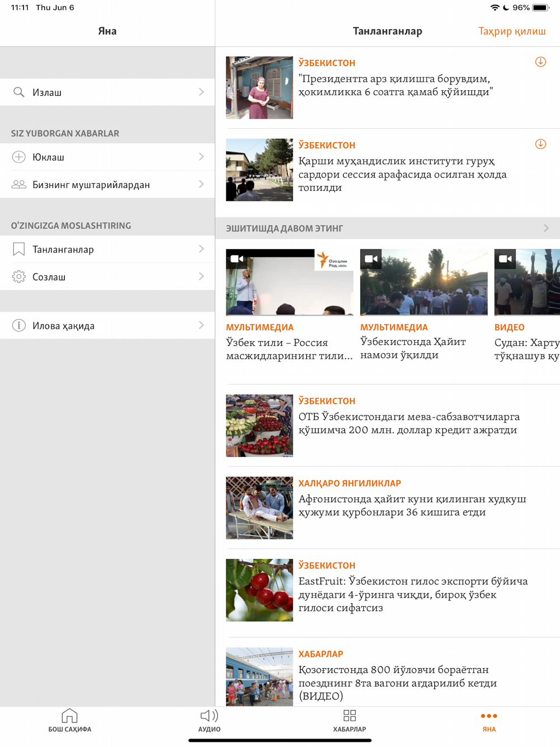Tap the people icon beside Бизнинг муштарийлардан

pyautogui.click(x=18, y=184)
